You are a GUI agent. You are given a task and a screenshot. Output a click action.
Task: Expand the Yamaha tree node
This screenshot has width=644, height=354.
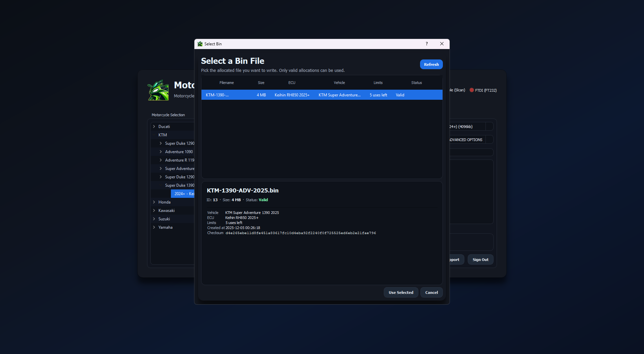pos(154,227)
